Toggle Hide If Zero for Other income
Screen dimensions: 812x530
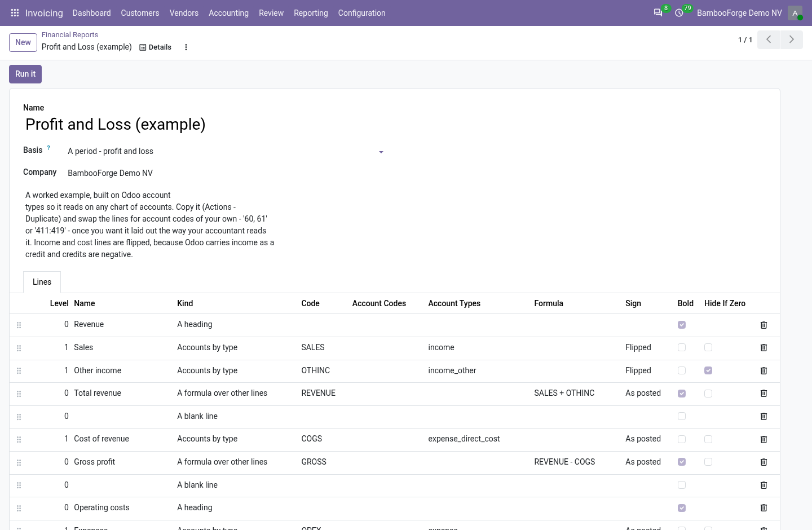708,370
